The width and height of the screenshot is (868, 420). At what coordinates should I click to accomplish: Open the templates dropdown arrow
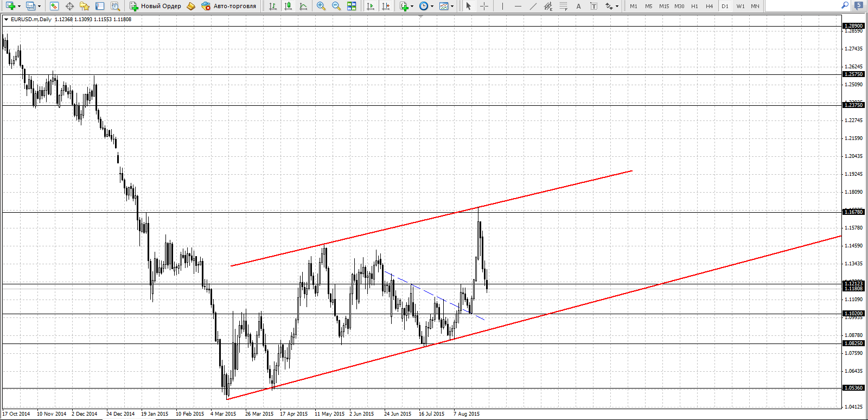[452, 7]
